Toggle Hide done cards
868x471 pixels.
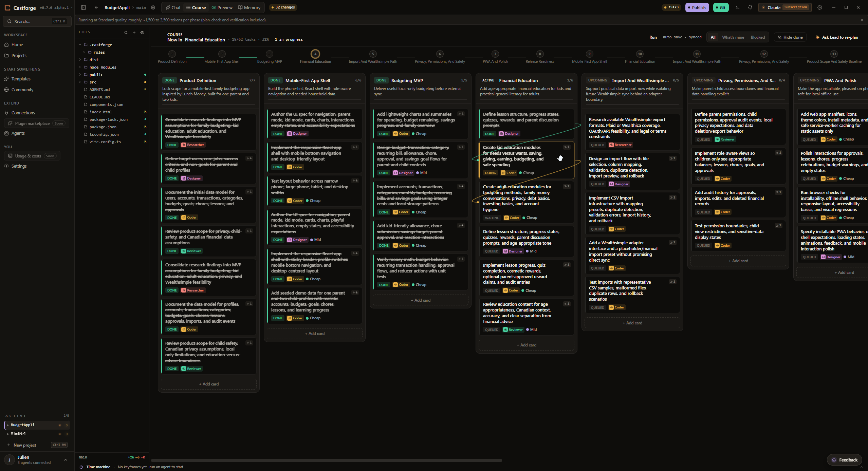[790, 37]
